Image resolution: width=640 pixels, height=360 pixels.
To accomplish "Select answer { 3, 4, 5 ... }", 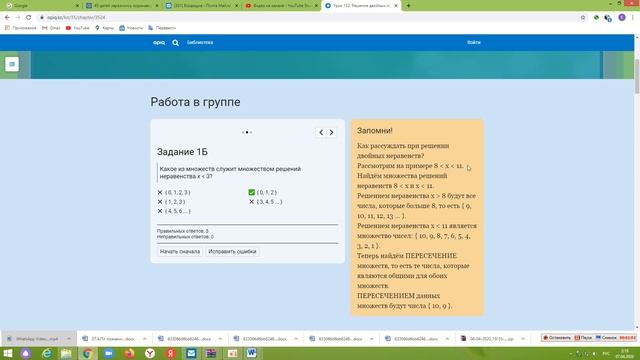I will pyautogui.click(x=266, y=202).
